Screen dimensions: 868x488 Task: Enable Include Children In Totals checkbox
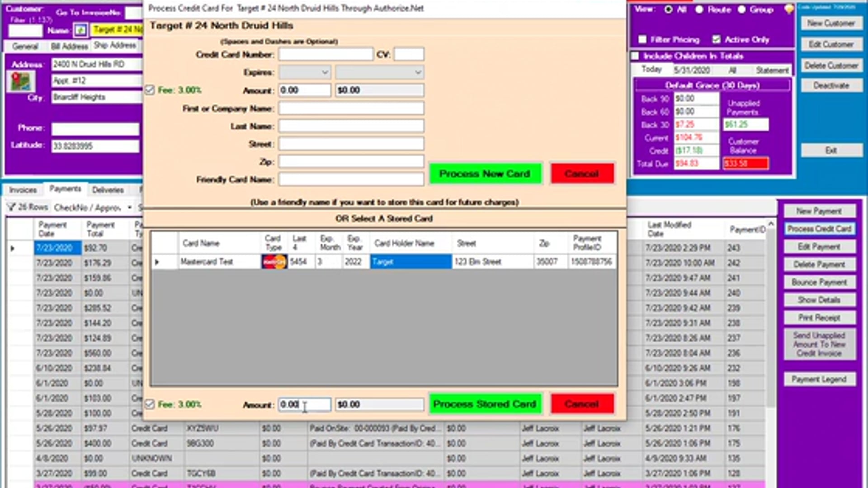point(635,56)
